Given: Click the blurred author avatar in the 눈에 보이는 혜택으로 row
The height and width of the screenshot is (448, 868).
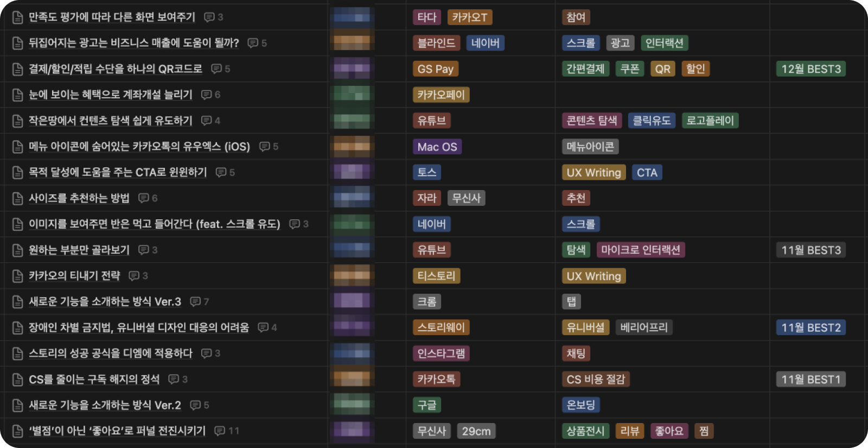Looking at the screenshot, I should (352, 94).
